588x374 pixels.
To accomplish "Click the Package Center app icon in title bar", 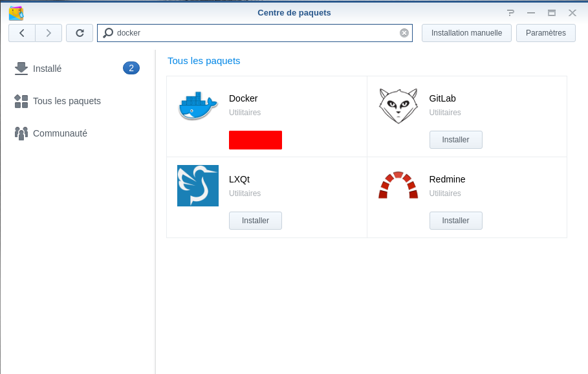I will pos(16,13).
